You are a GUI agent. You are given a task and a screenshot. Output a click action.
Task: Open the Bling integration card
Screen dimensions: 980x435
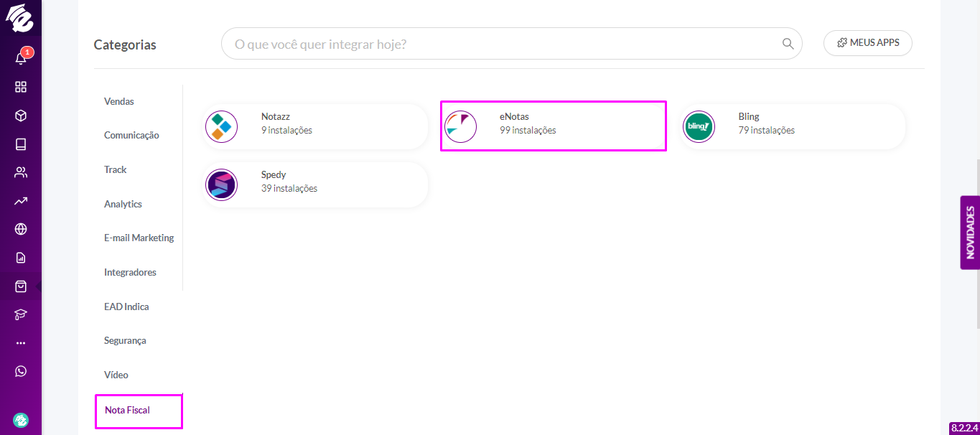pyautogui.click(x=792, y=126)
